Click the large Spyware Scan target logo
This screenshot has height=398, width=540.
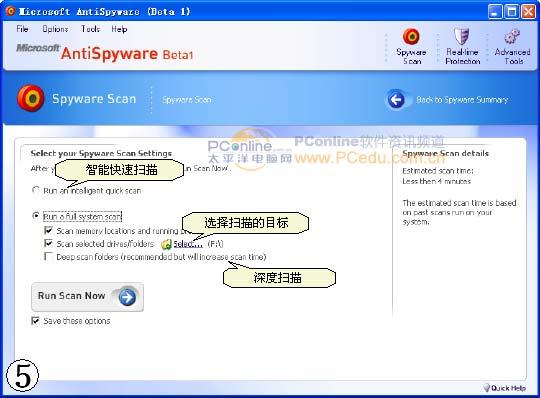(31, 98)
